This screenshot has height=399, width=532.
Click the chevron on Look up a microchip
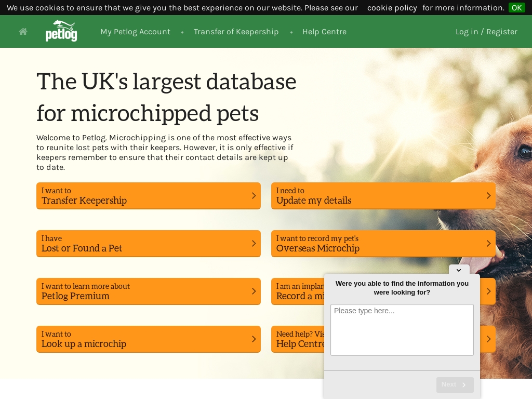[x=254, y=339]
